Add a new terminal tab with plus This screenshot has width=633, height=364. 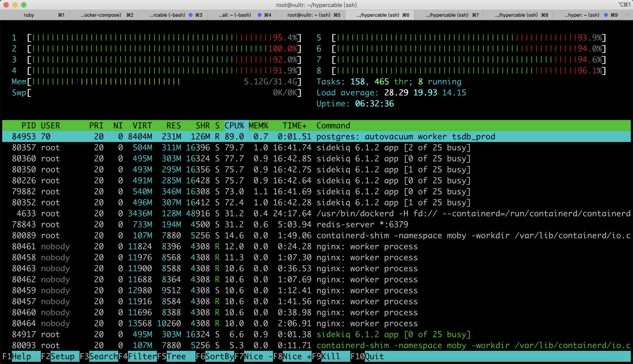pyautogui.click(x=627, y=15)
